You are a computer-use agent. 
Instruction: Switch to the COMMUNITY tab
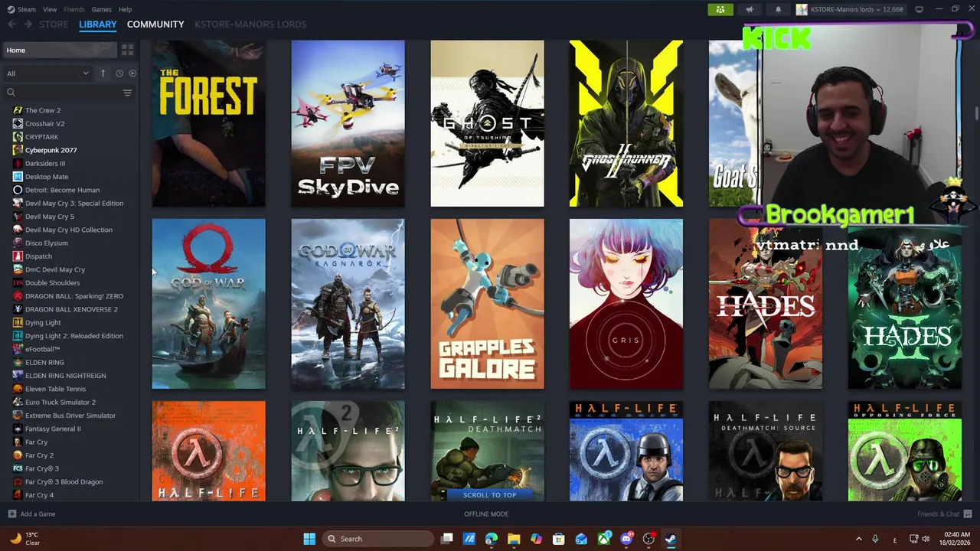pyautogui.click(x=155, y=24)
